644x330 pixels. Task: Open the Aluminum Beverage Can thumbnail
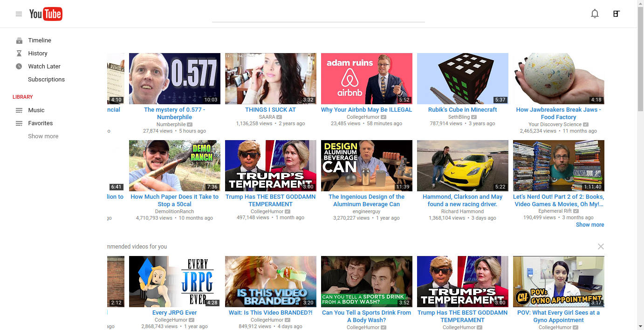pos(367,166)
